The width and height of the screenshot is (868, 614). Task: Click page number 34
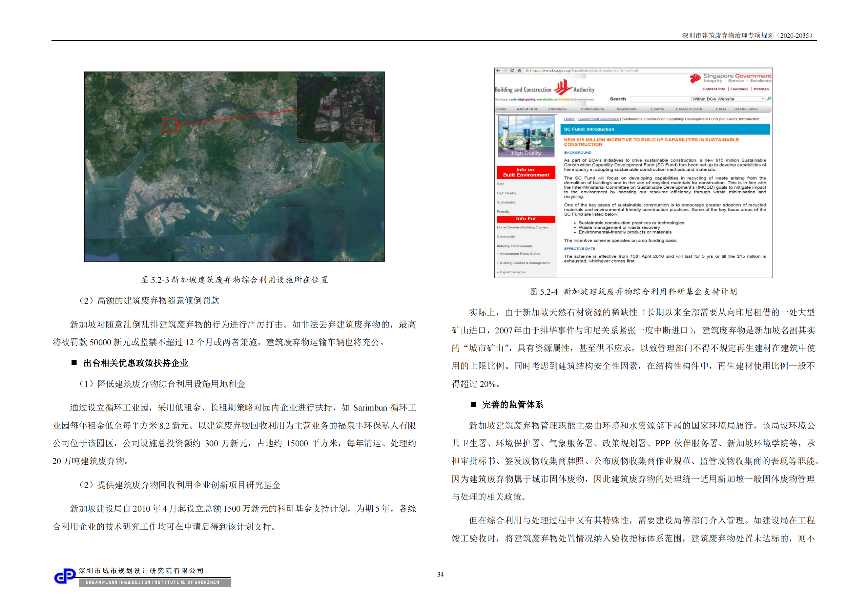pos(441,574)
